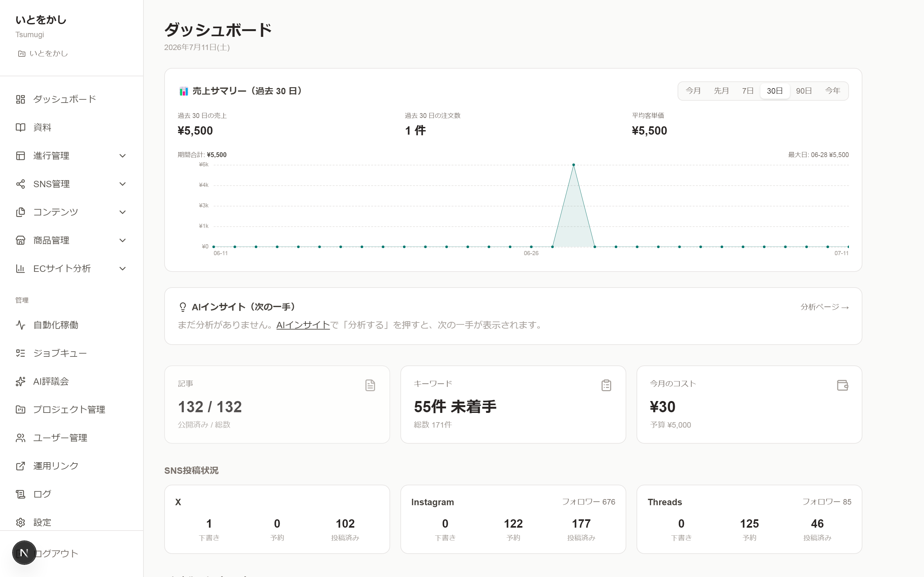924x577 pixels.
Task: Select the 今月 period option
Action: pos(693,91)
